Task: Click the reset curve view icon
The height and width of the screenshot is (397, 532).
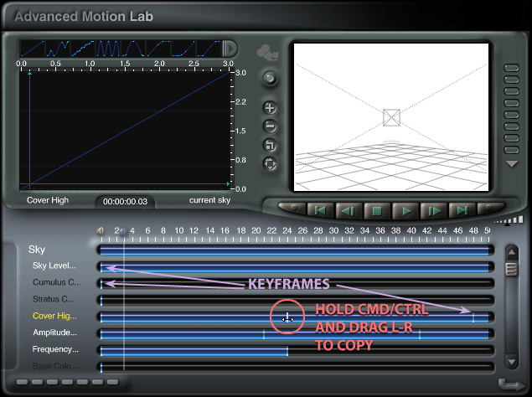Action: click(x=270, y=146)
